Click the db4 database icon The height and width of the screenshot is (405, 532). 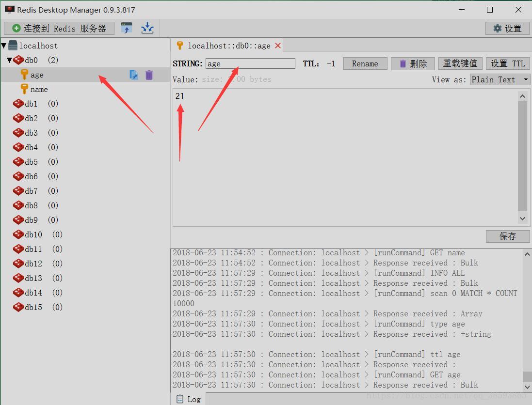click(x=18, y=147)
